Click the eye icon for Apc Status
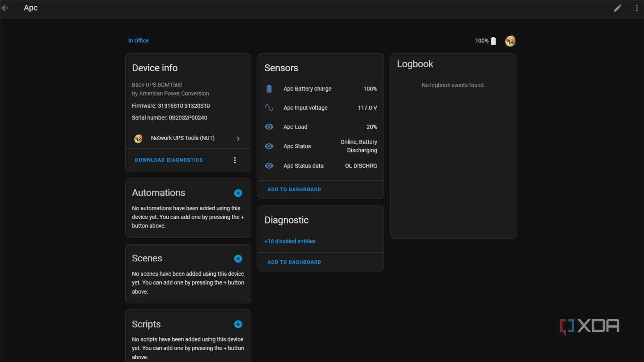The image size is (644, 362). (x=269, y=146)
